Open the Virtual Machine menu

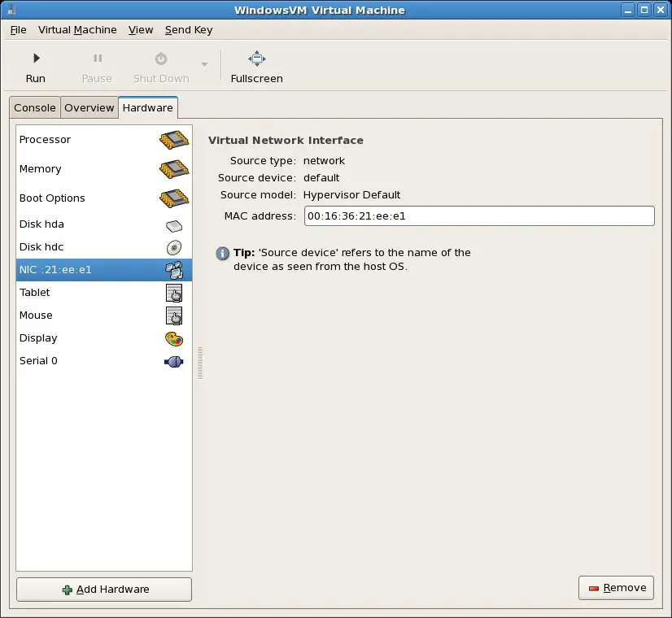click(x=77, y=30)
